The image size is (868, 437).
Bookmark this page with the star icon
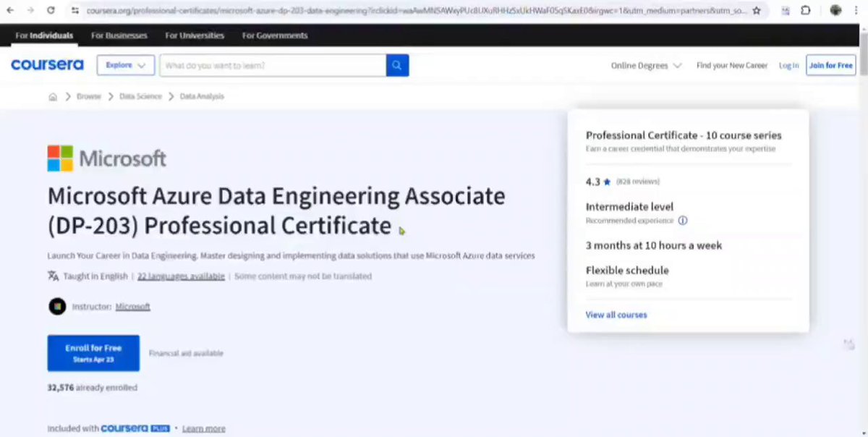(757, 11)
